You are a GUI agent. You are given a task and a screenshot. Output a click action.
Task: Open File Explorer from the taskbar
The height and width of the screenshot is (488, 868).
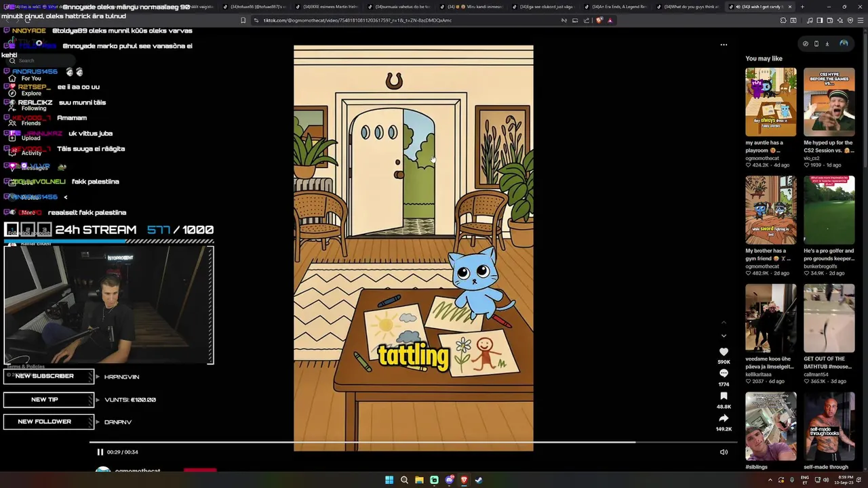(419, 480)
